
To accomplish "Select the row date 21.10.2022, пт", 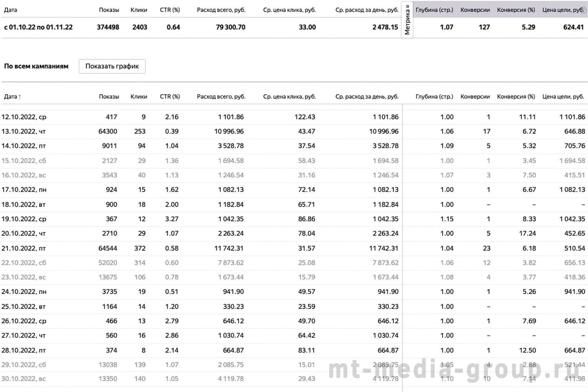I will pos(24,248).
